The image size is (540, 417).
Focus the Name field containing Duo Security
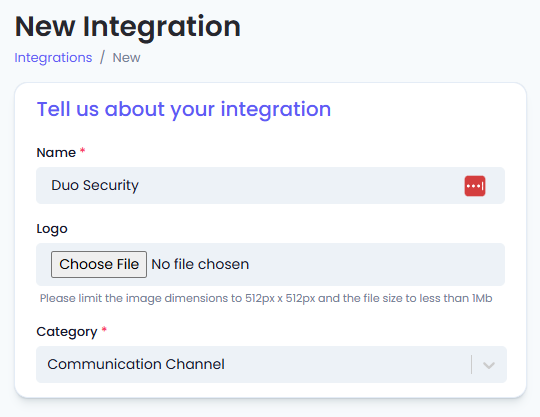point(270,186)
